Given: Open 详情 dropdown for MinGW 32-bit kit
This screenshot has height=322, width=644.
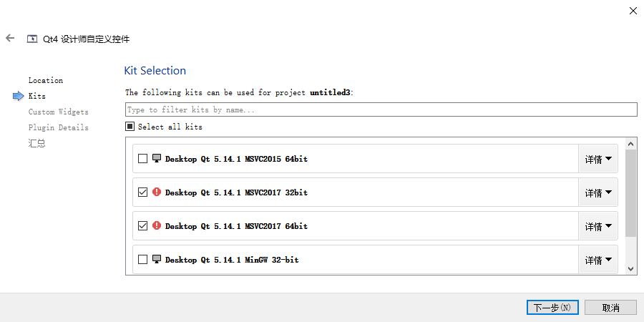Looking at the screenshot, I should coord(598,260).
